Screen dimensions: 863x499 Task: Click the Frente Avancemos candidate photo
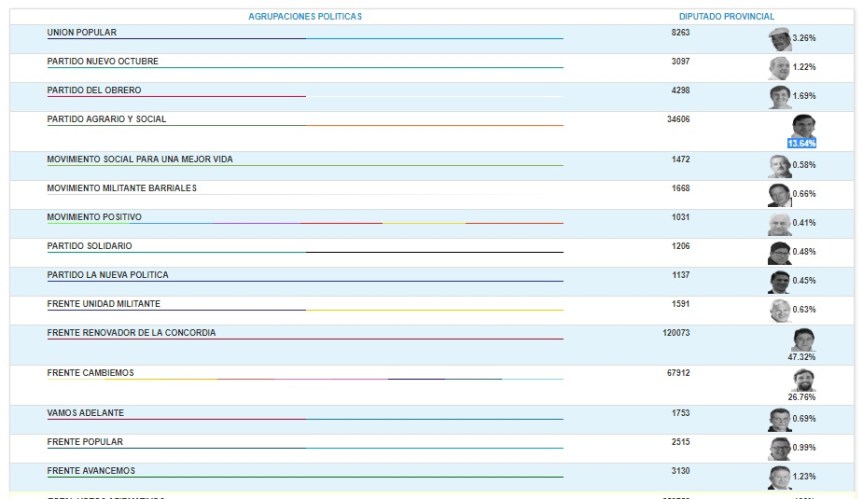point(779,477)
